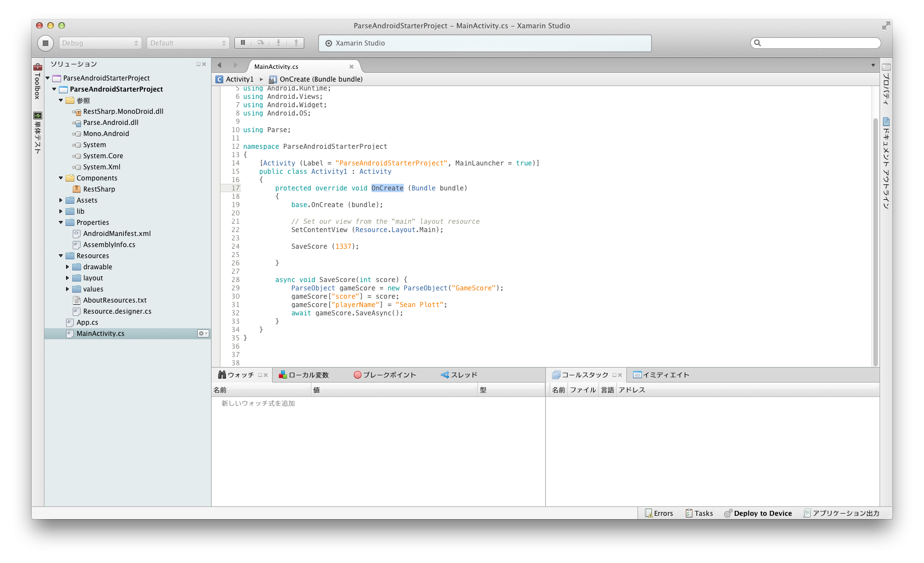Select System.Core reference
The image size is (924, 563).
(x=103, y=156)
